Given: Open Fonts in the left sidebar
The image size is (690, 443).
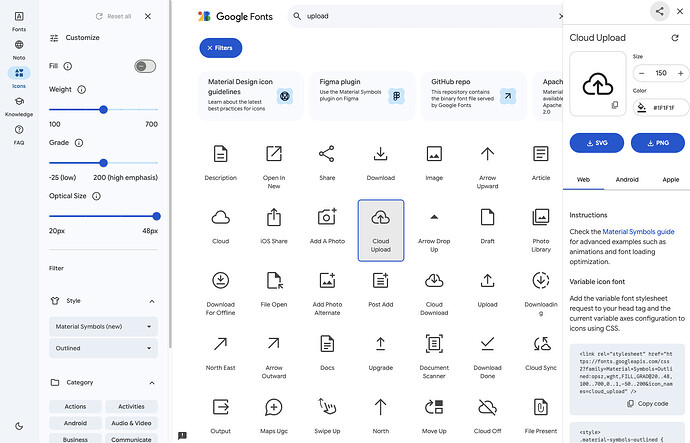Looking at the screenshot, I should pyautogui.click(x=19, y=21).
